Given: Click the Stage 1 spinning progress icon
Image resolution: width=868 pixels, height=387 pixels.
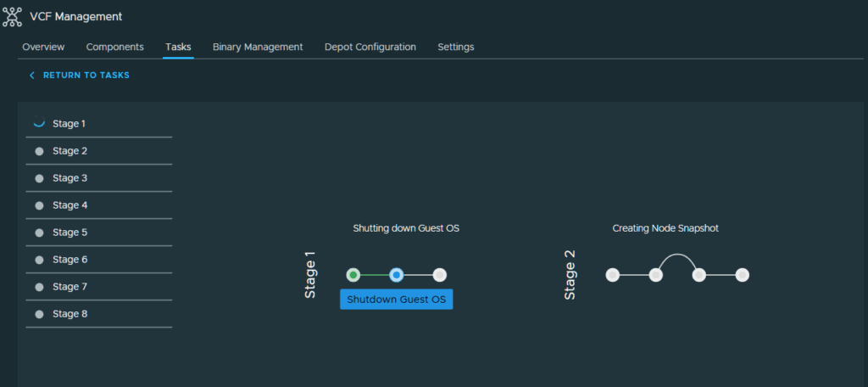Looking at the screenshot, I should click(39, 123).
